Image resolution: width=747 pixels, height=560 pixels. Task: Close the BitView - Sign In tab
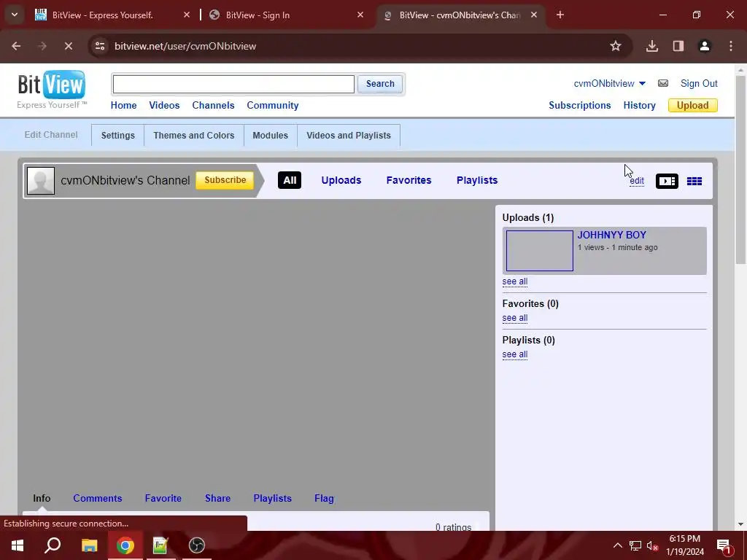tap(360, 15)
